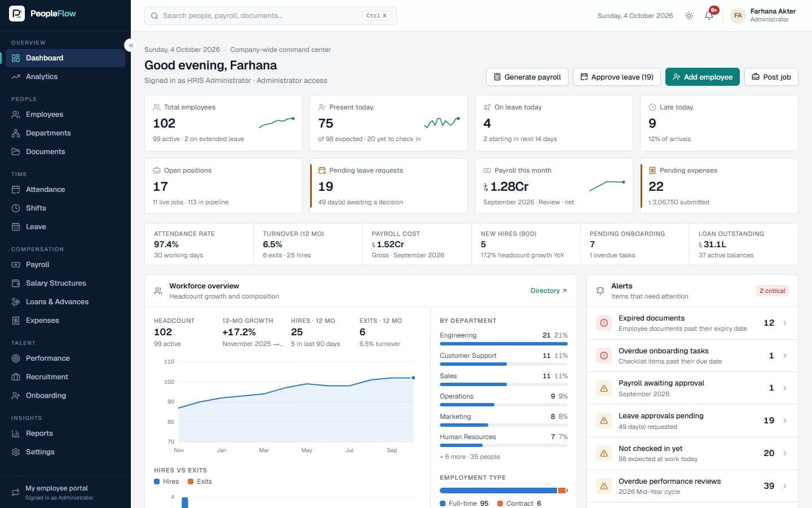The image size is (812, 508).
Task: Collapse the sidebar with the double-chevron button
Action: (x=131, y=45)
